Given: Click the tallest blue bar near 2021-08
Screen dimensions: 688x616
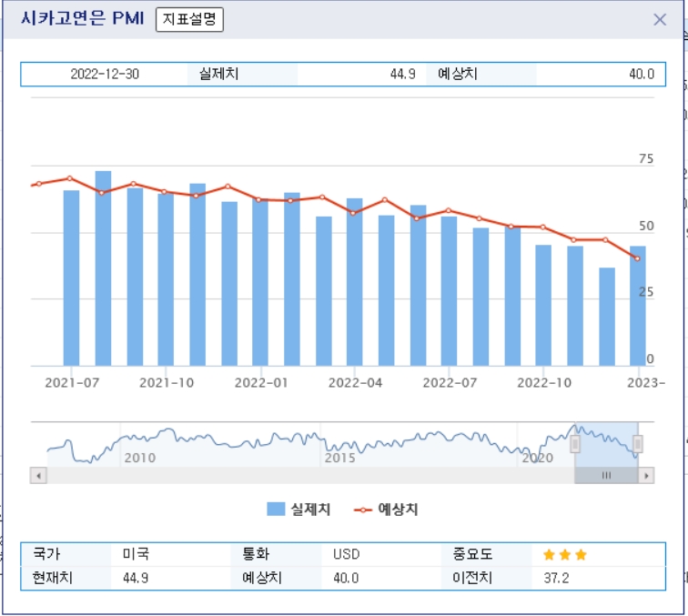Looking at the screenshot, I should point(103,268).
